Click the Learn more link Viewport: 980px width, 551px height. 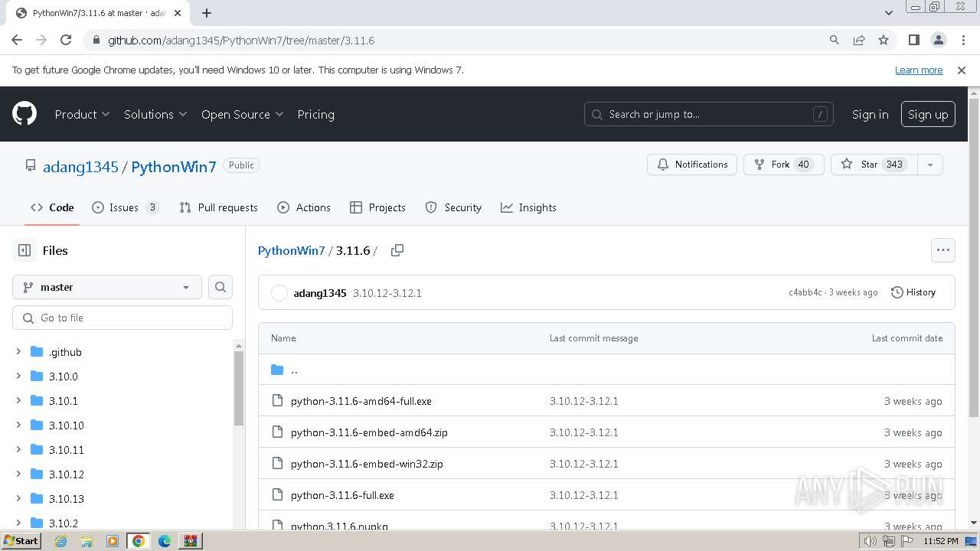tap(919, 70)
